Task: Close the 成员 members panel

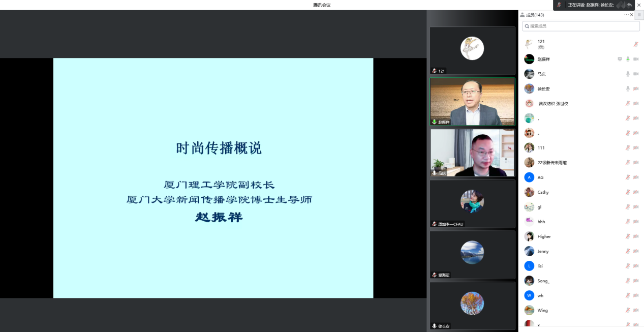Action: [x=632, y=15]
